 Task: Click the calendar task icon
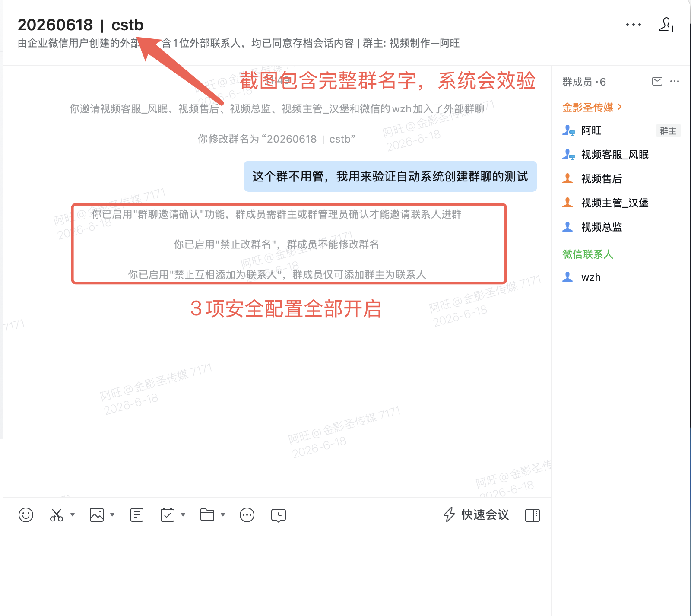tap(168, 515)
